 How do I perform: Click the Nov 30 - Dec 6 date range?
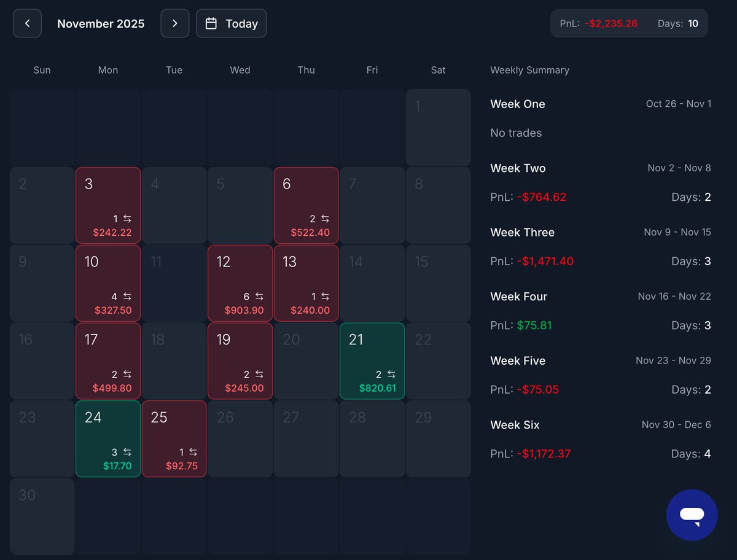(x=676, y=425)
